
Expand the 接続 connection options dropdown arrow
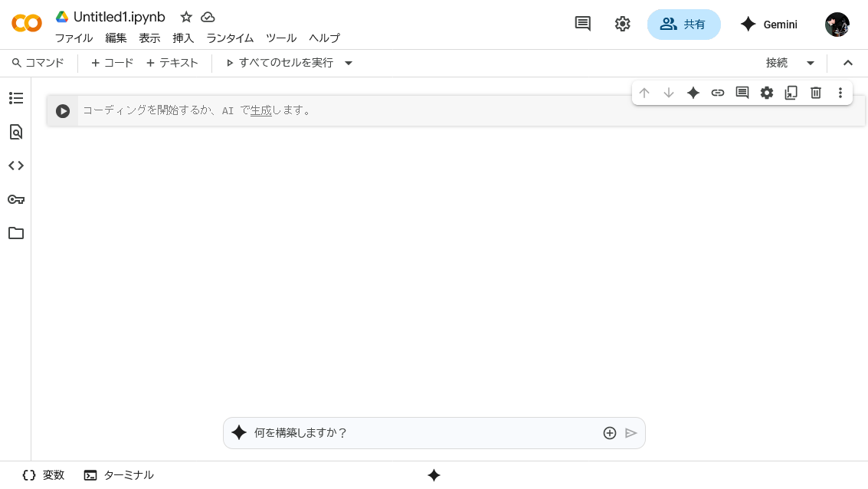tap(811, 63)
